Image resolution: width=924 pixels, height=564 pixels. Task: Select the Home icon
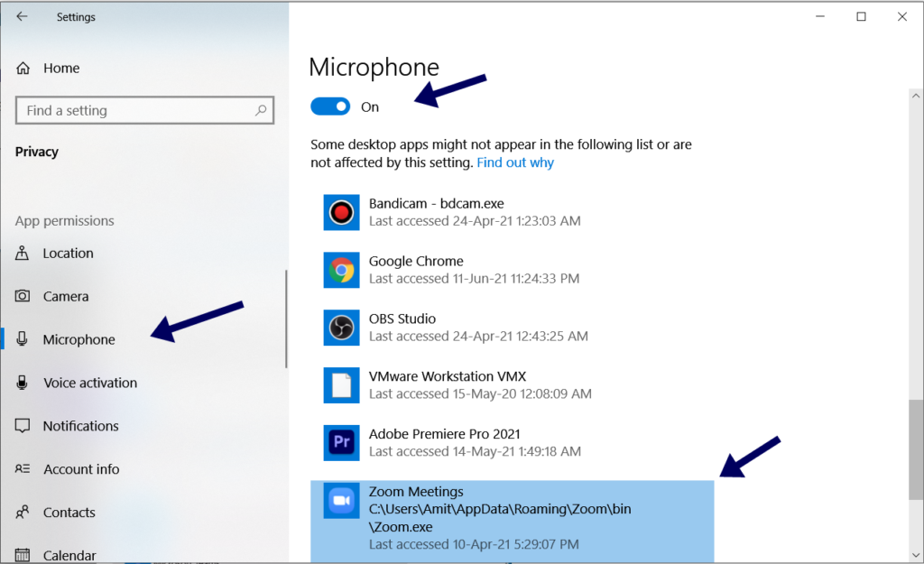click(x=23, y=68)
